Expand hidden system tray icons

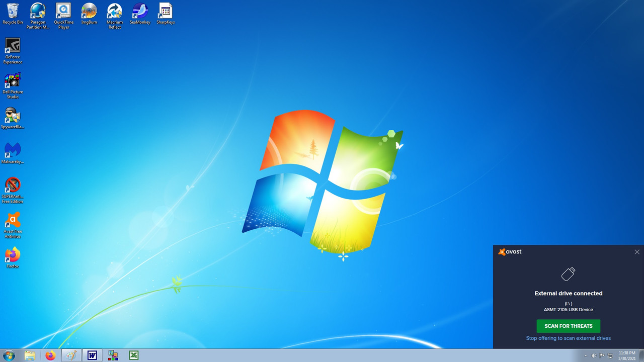tap(586, 355)
